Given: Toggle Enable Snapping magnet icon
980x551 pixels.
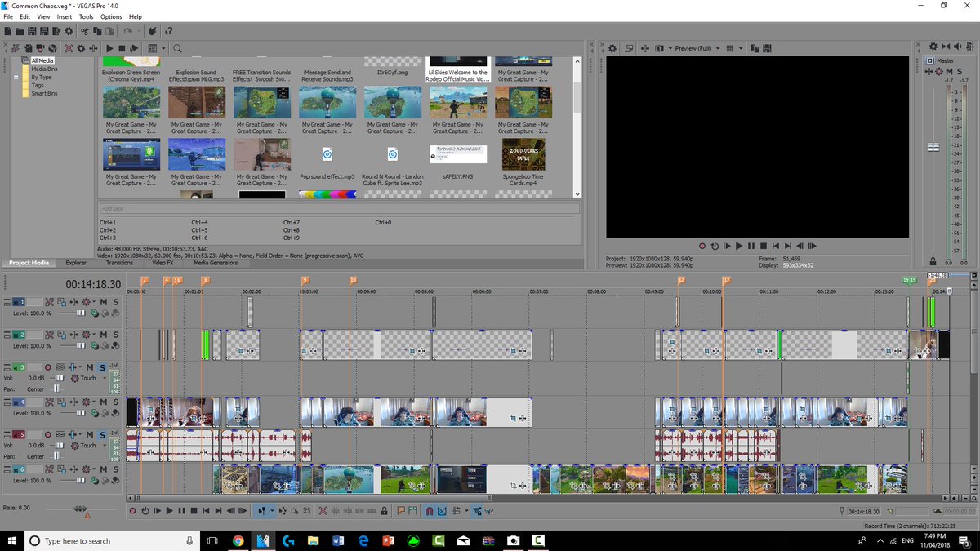Looking at the screenshot, I should (x=430, y=511).
